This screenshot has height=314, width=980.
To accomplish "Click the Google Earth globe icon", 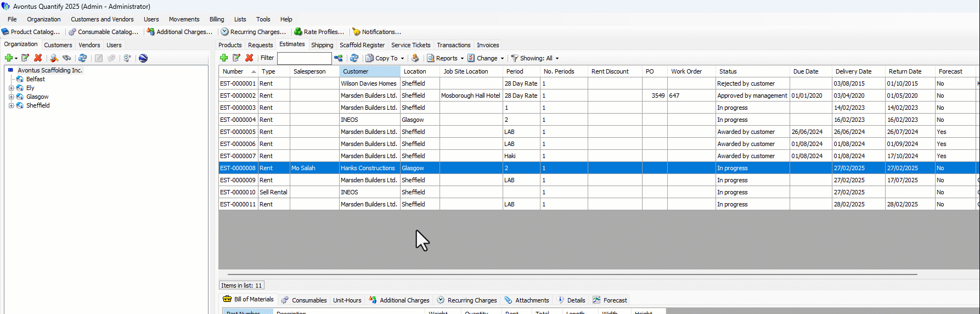I will (143, 58).
